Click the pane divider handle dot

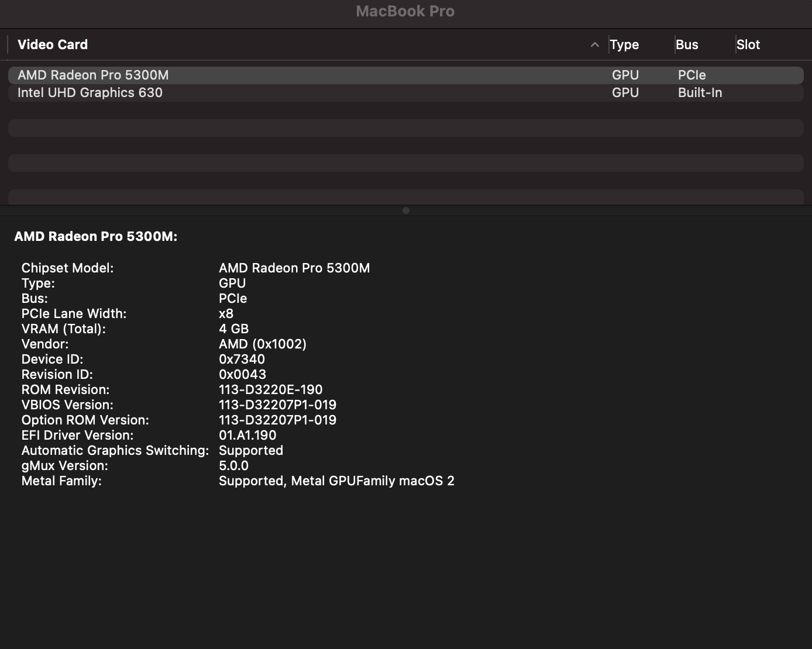tap(406, 210)
